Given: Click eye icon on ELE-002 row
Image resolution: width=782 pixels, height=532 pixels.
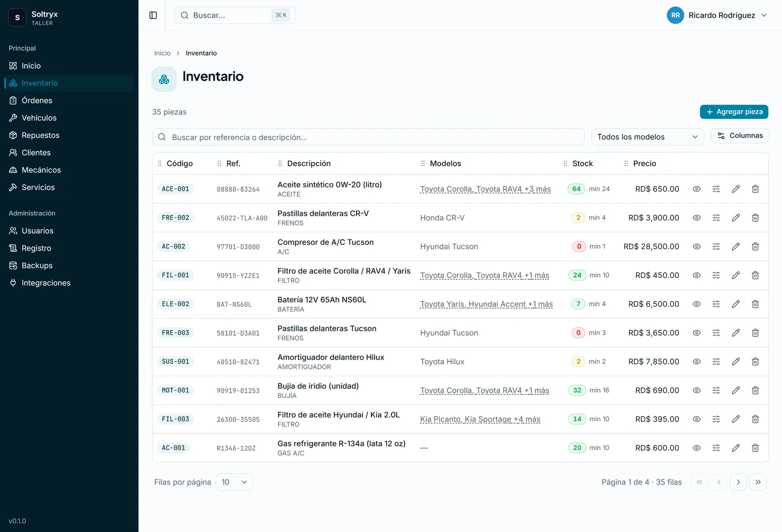Looking at the screenshot, I should [696, 304].
